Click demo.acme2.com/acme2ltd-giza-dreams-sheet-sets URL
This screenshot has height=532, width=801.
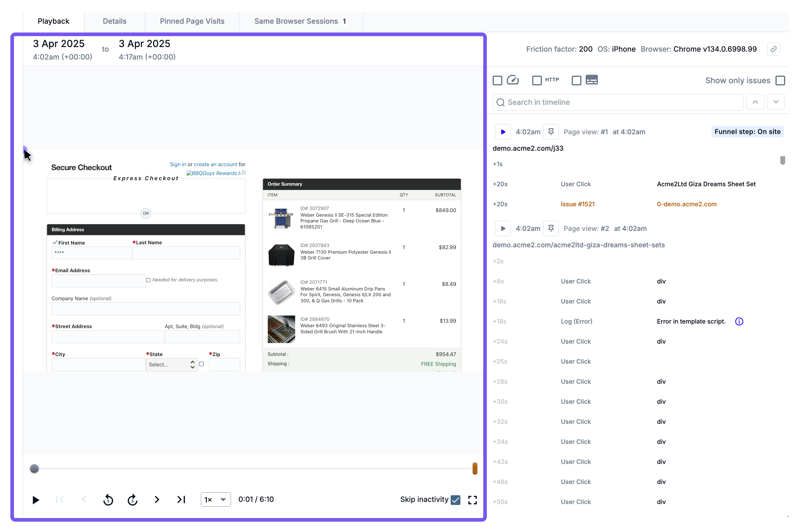click(x=578, y=245)
